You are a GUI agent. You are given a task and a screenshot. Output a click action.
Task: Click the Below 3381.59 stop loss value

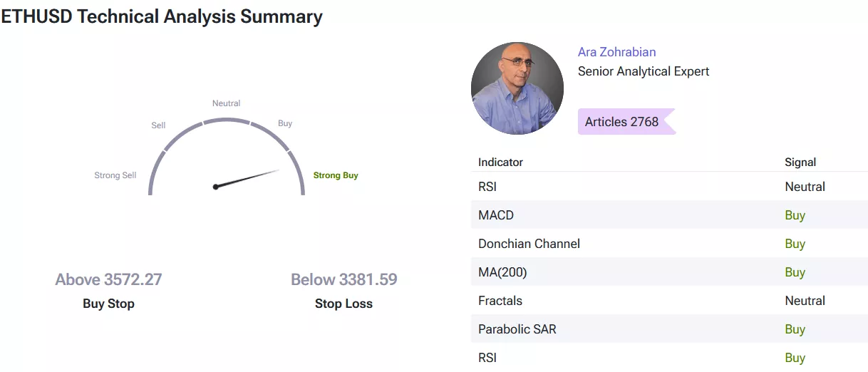click(x=343, y=279)
